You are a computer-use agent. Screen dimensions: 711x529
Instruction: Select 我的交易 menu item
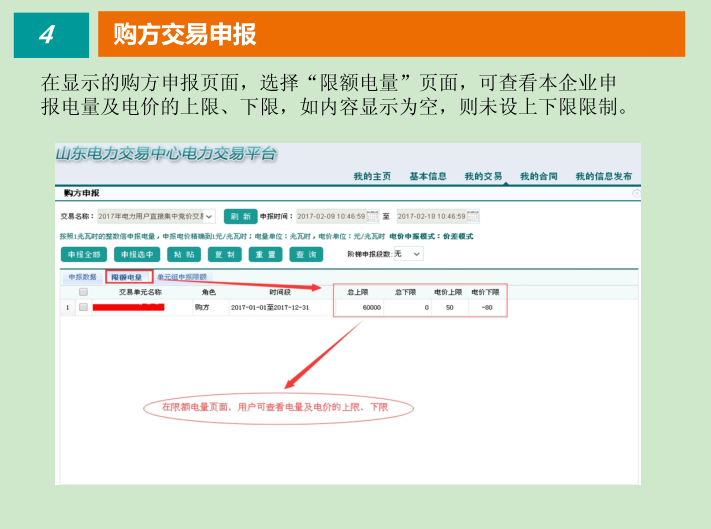point(483,176)
